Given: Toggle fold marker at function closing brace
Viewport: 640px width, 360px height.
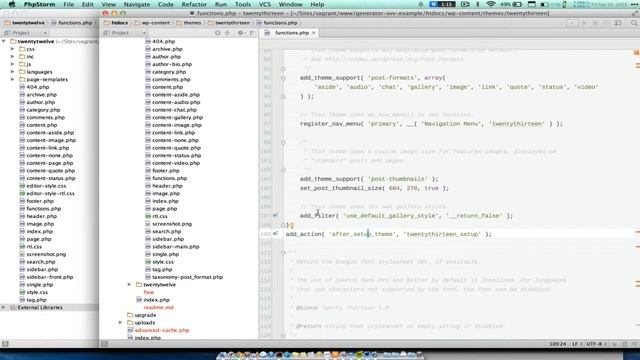Looking at the screenshot, I should pos(283,225).
